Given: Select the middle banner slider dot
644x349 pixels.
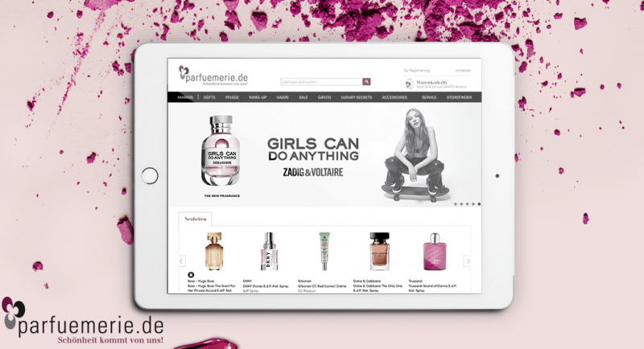Looking at the screenshot, I should [467, 203].
